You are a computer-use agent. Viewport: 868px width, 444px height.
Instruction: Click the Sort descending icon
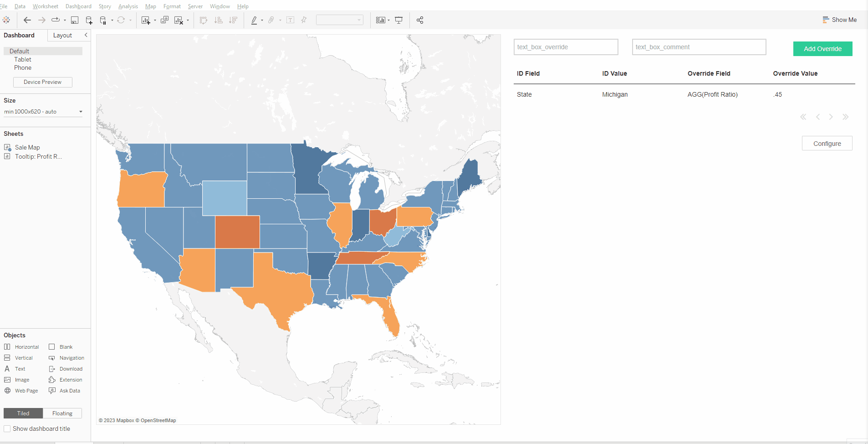[233, 20]
